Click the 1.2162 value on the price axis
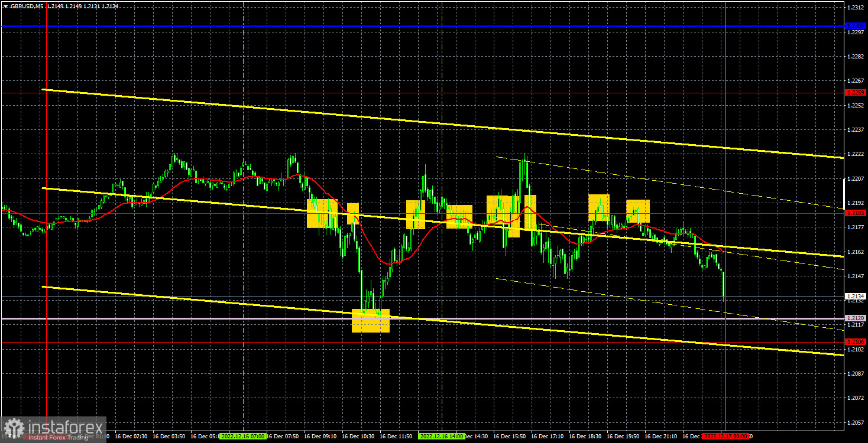868x443 pixels. pyautogui.click(x=855, y=252)
